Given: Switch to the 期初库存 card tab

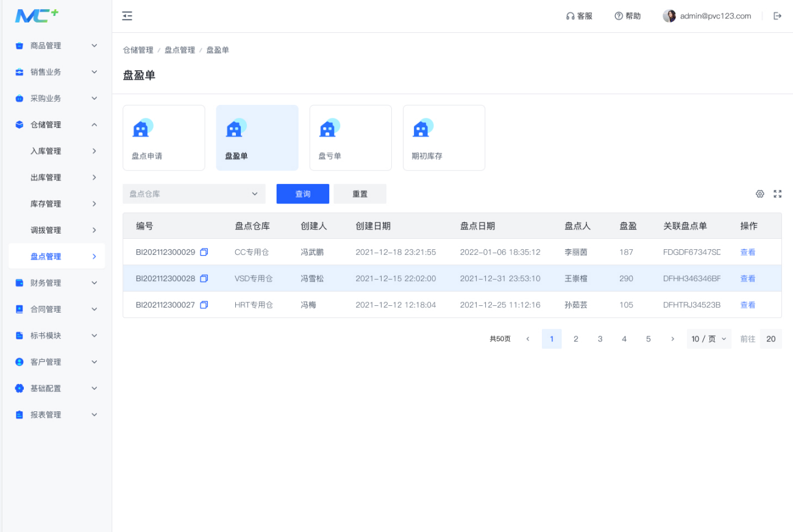Looking at the screenshot, I should pos(444,138).
